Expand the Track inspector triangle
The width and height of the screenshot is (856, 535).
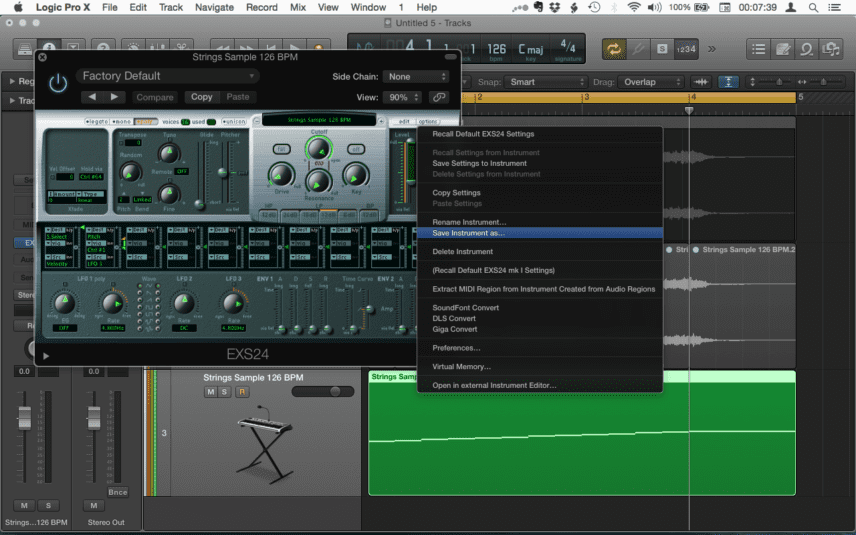tap(12, 100)
